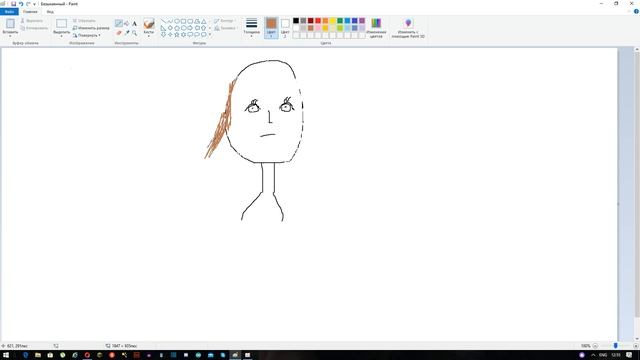
Task: Open Paint help question mark icon
Action: coord(636,11)
